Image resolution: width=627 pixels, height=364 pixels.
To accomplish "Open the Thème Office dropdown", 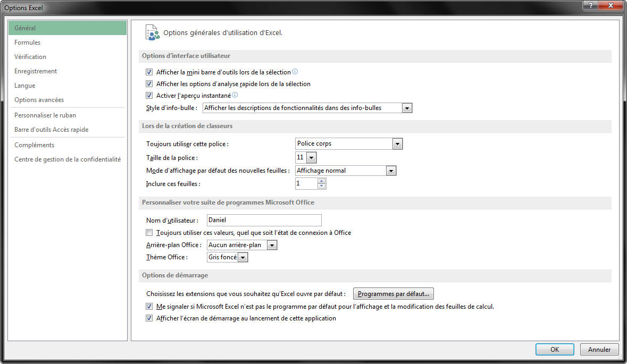I will (x=243, y=257).
